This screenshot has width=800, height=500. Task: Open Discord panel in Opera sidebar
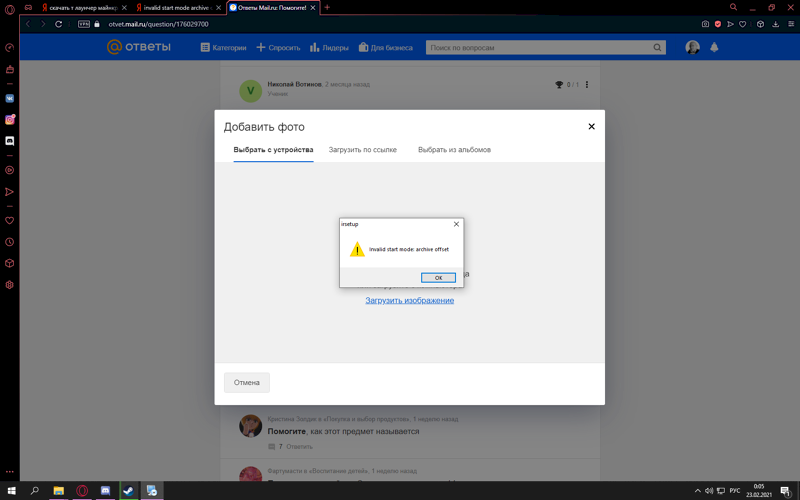(10, 141)
